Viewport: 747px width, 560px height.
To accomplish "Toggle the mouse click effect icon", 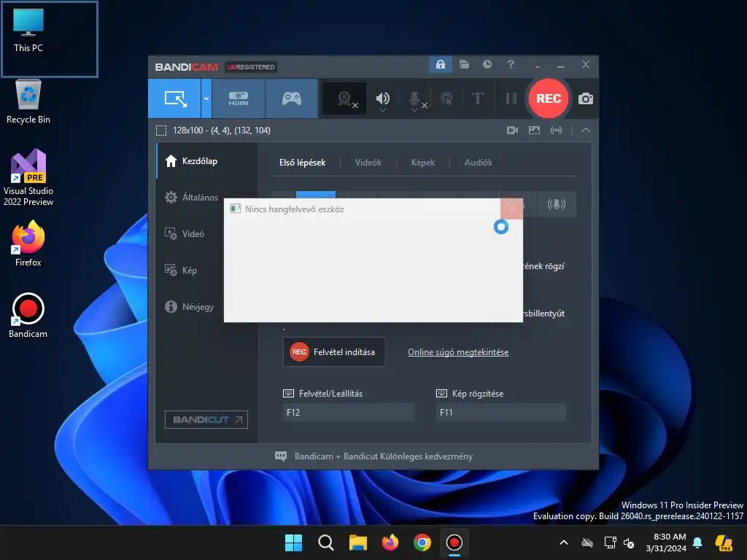I will [446, 98].
